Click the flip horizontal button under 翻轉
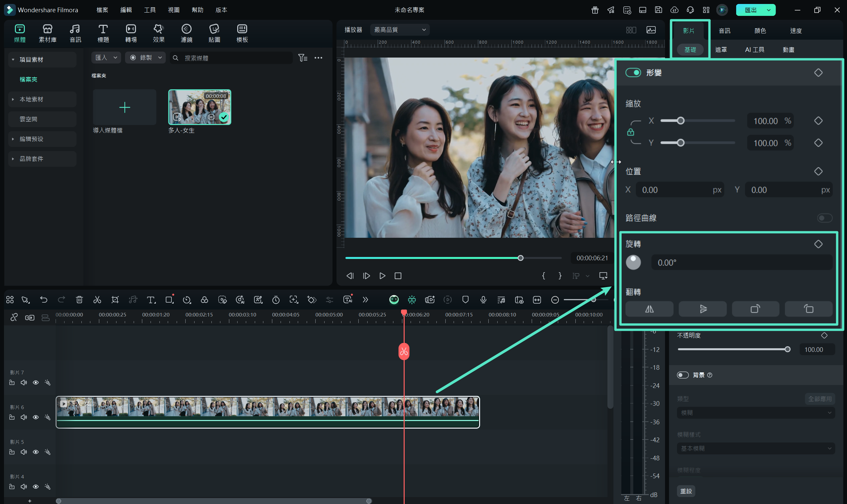The height and width of the screenshot is (504, 847). (649, 309)
